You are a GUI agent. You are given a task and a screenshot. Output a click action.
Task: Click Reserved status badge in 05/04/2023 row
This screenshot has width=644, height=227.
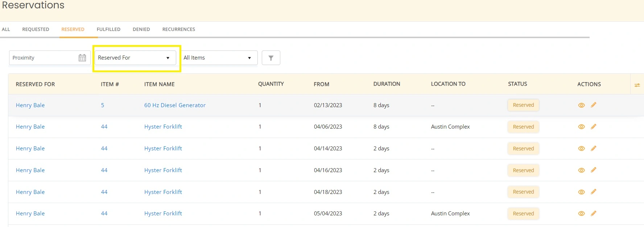point(523,214)
